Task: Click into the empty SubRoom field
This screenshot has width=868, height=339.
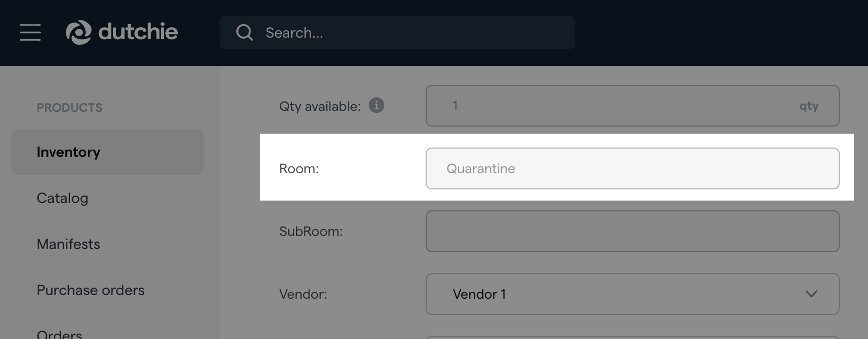Action: tap(632, 231)
